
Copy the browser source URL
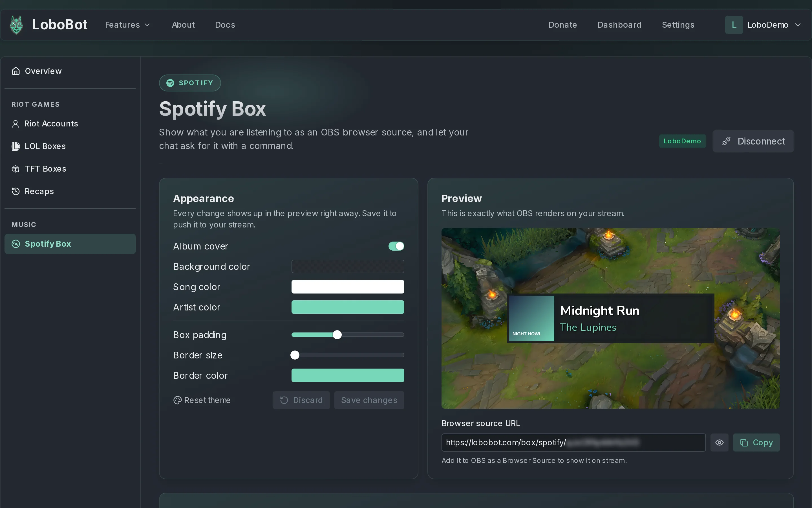[x=756, y=443]
